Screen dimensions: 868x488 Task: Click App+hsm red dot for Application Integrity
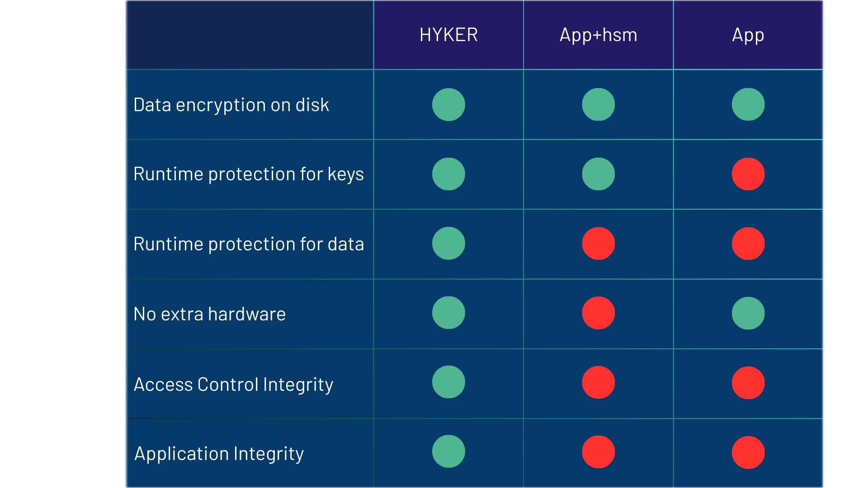pos(598,452)
